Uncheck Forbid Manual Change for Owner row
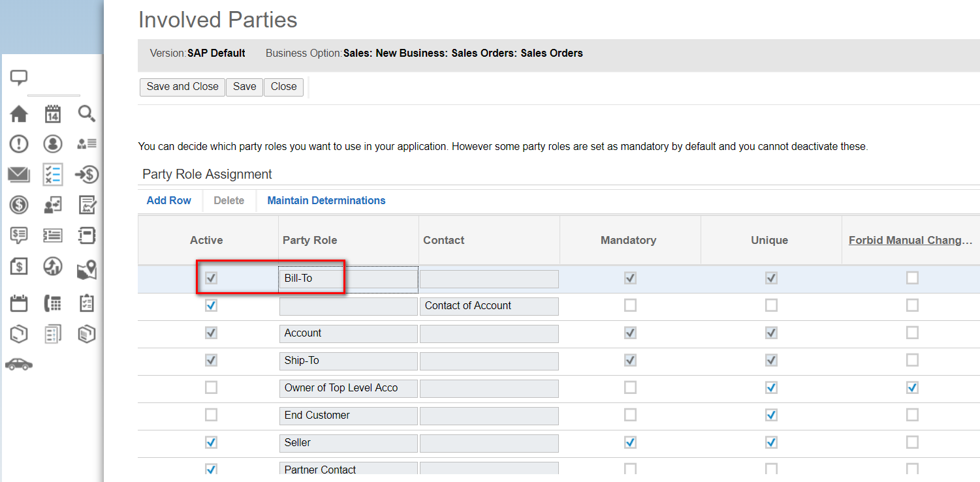Screen dimensions: 980x482 coord(912,387)
